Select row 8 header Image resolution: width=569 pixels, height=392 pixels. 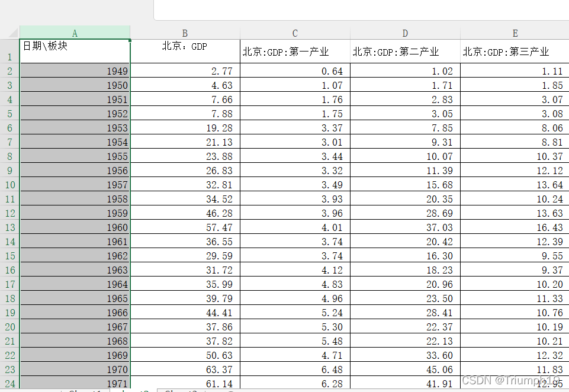tap(10, 156)
